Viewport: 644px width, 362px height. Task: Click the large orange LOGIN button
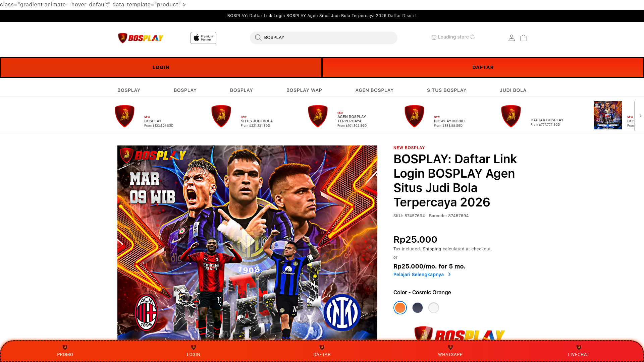pos(161,67)
